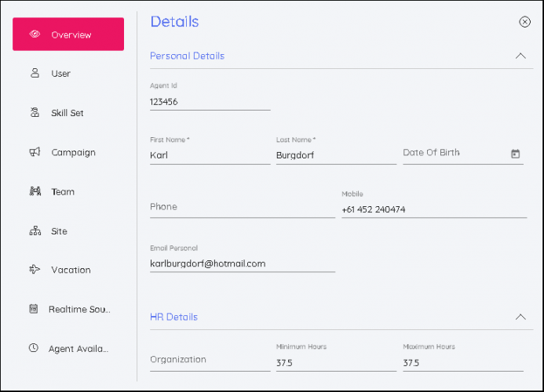Close the Details panel
Viewport: 544px width, 392px height.
point(525,22)
